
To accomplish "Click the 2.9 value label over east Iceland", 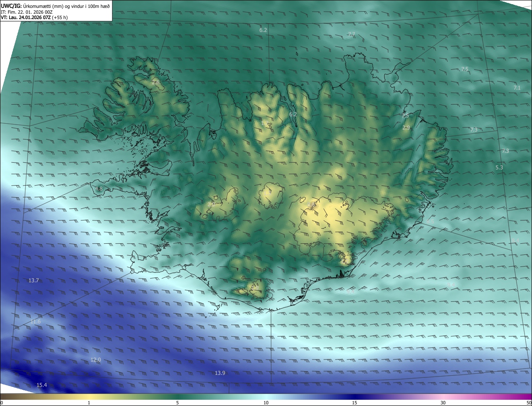I will (406, 128).
